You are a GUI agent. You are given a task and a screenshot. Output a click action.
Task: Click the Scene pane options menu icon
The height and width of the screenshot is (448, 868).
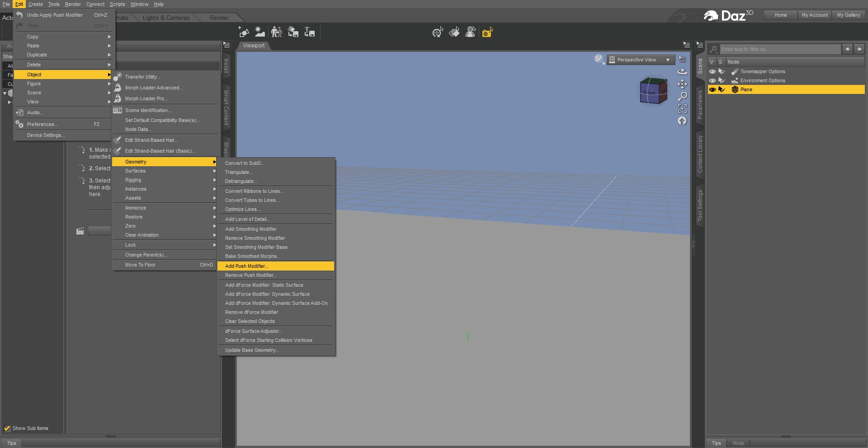[700, 45]
